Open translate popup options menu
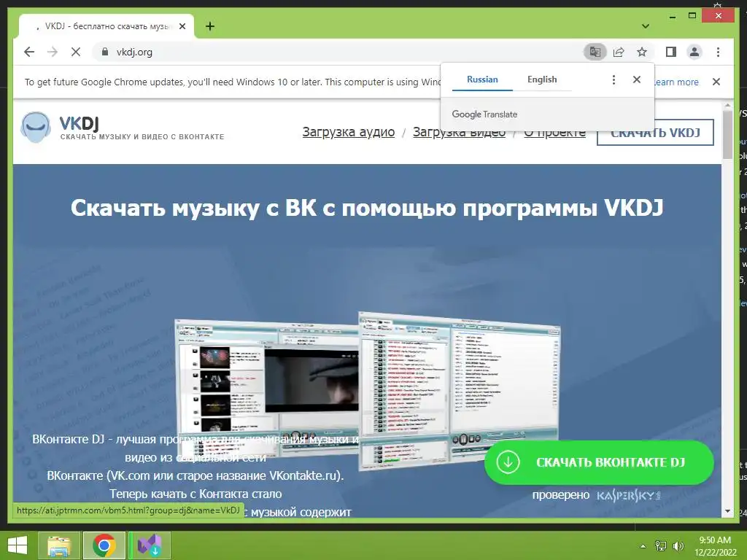The height and width of the screenshot is (560, 747). pos(614,79)
